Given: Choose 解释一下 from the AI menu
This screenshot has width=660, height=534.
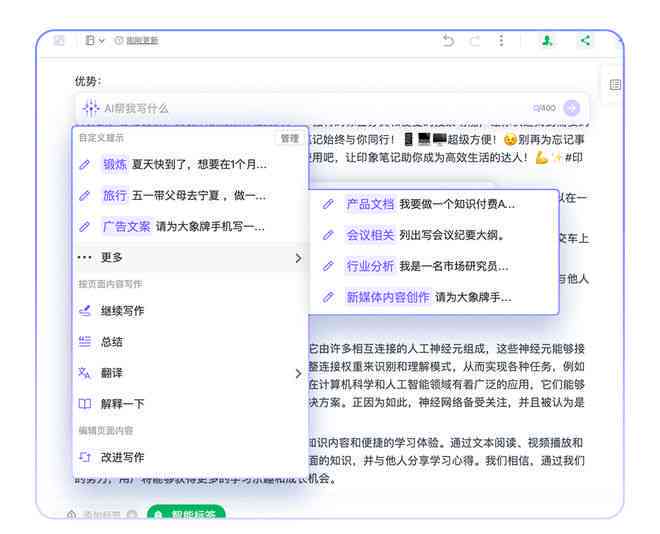Looking at the screenshot, I should click(x=190, y=404).
